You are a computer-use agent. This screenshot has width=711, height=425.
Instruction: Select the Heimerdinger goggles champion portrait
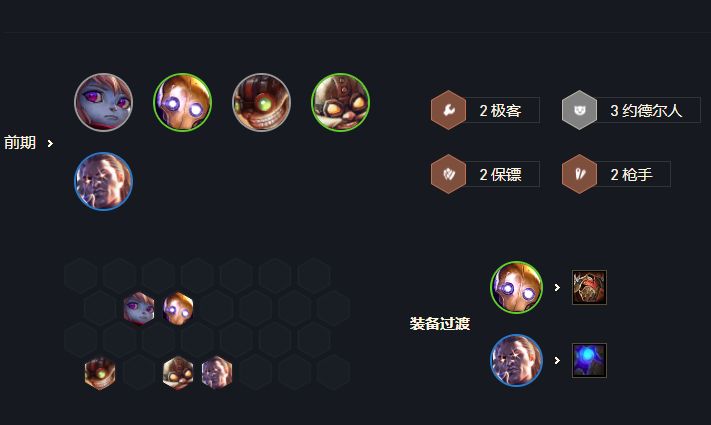340,103
